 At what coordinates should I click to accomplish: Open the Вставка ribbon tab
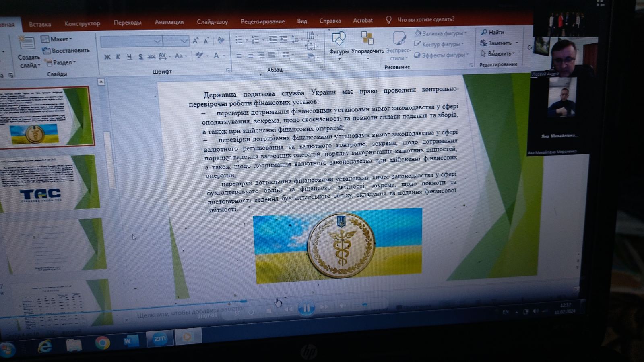point(40,24)
